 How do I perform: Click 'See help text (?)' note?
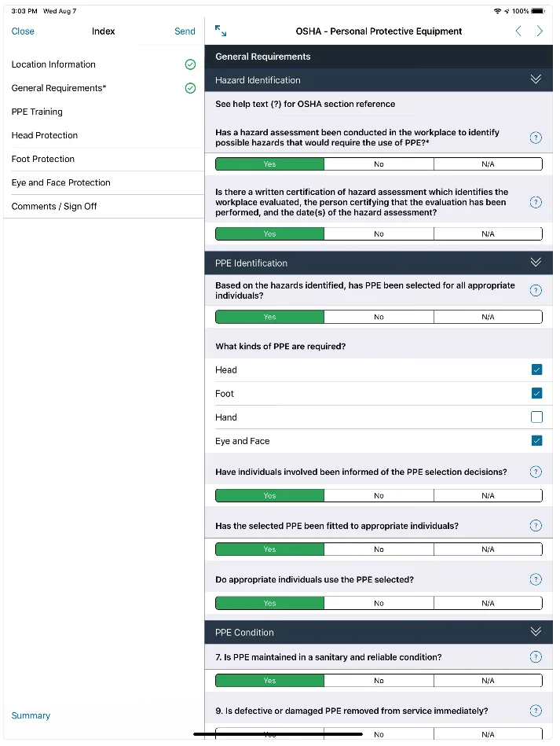click(306, 104)
